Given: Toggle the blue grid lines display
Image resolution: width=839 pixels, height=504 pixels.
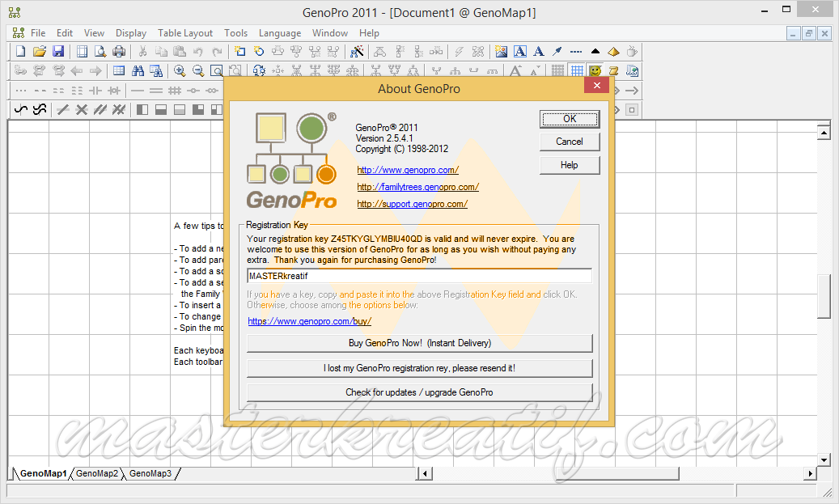Looking at the screenshot, I should pos(577,70).
